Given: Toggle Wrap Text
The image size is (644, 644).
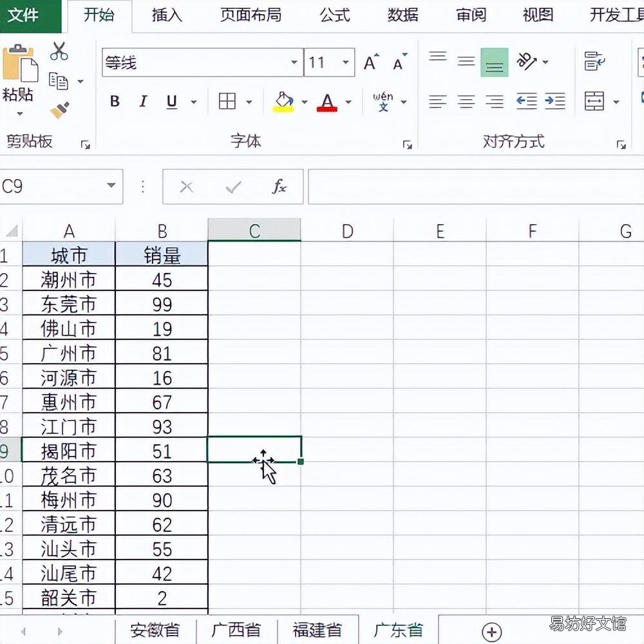Looking at the screenshot, I should pos(594,61).
